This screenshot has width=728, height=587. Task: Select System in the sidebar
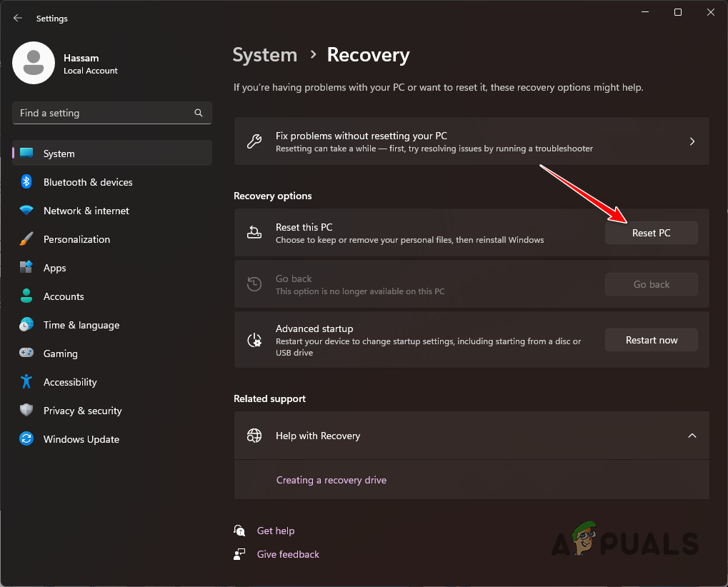pyautogui.click(x=59, y=153)
